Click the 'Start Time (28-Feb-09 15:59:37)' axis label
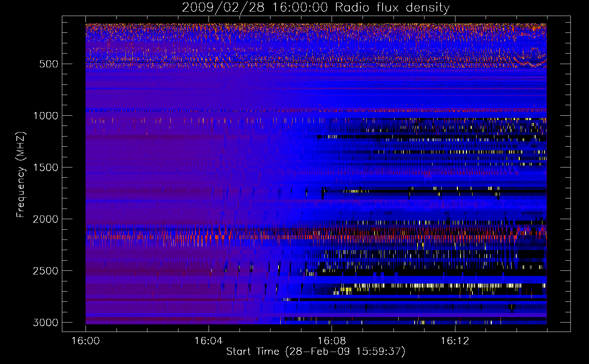The height and width of the screenshot is (364, 589). click(x=316, y=352)
